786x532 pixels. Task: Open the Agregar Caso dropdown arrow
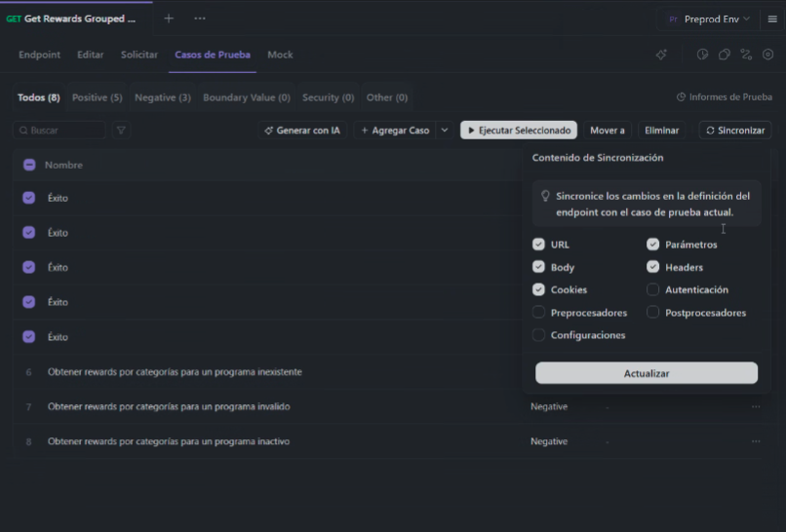[x=445, y=130]
